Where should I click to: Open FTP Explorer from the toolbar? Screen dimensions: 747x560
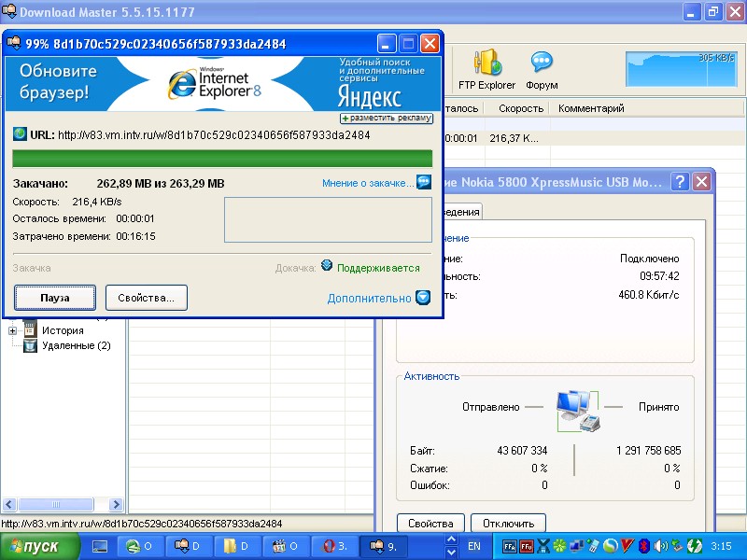click(486, 69)
